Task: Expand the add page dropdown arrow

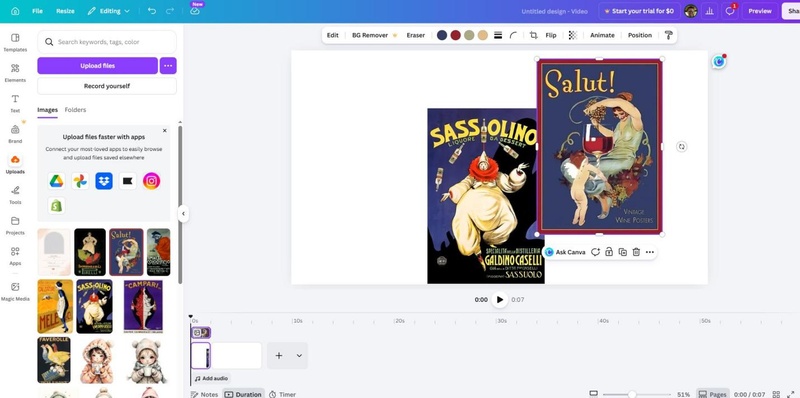Action: click(x=299, y=356)
